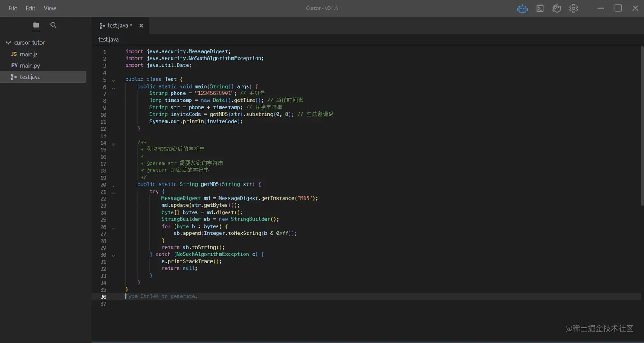Viewport: 644px width, 343px height.
Task: Open the View menu
Action: click(50, 8)
